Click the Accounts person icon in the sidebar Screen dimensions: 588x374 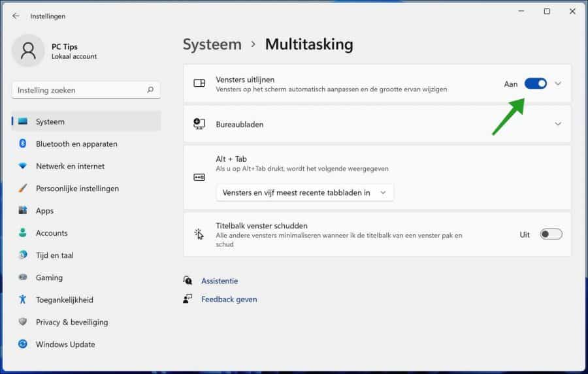point(23,233)
